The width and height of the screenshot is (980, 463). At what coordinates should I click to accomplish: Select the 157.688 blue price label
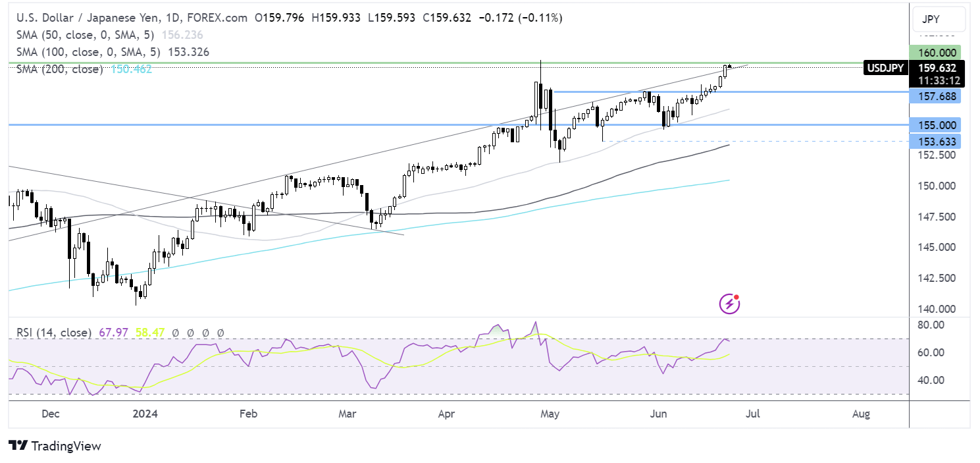pyautogui.click(x=935, y=96)
